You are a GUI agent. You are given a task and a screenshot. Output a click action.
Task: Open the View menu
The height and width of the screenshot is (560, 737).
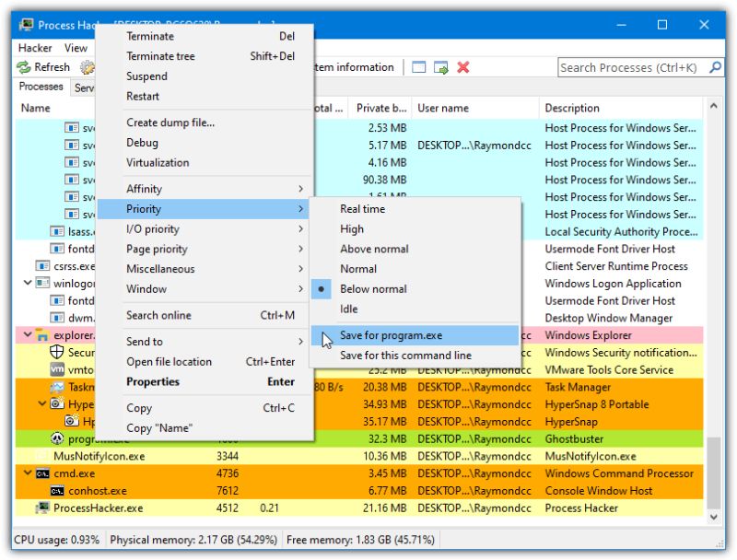pyautogui.click(x=76, y=48)
